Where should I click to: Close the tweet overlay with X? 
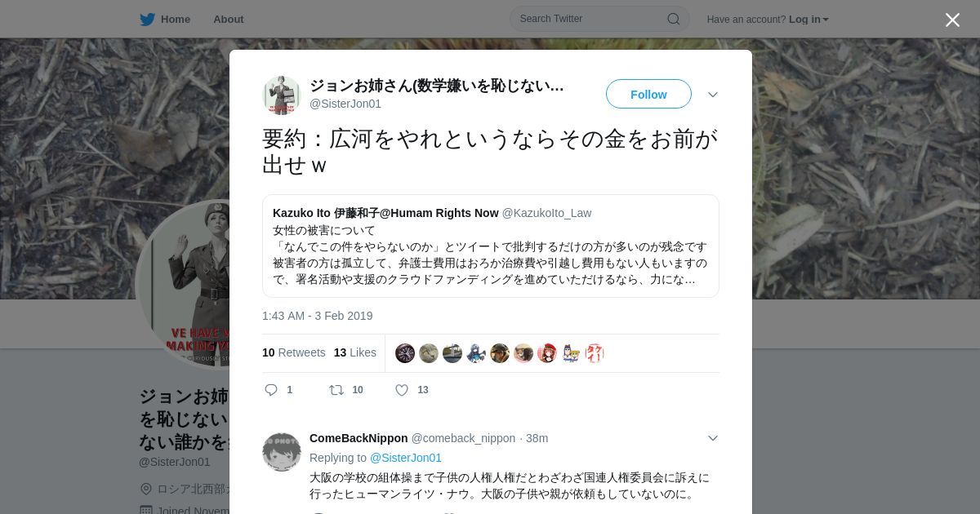(952, 20)
